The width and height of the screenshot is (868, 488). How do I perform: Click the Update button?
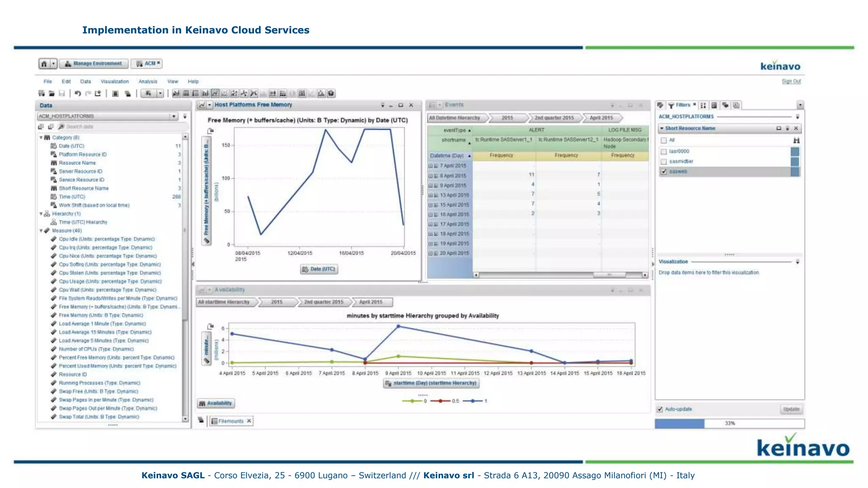click(791, 409)
